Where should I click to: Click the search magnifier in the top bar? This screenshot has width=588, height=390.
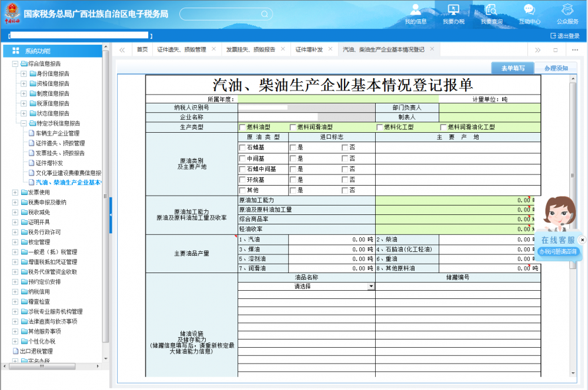(265, 14)
